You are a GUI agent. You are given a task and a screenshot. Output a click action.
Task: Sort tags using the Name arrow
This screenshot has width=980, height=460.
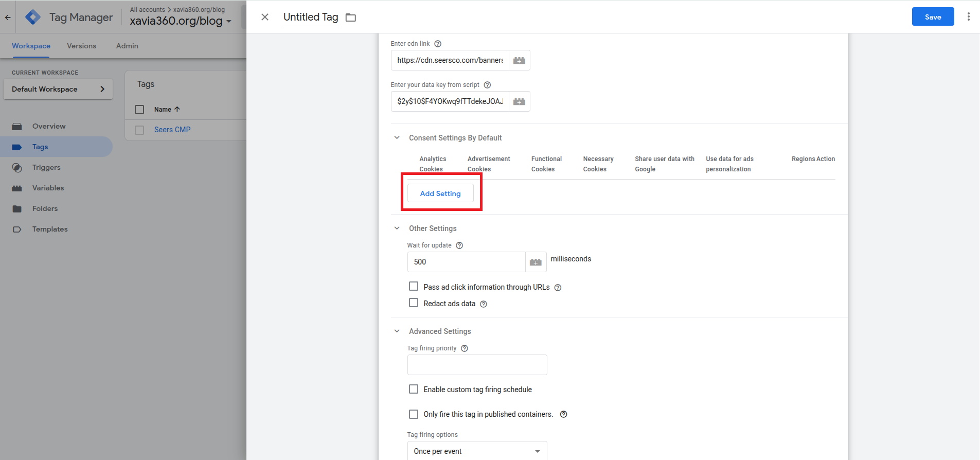point(177,109)
